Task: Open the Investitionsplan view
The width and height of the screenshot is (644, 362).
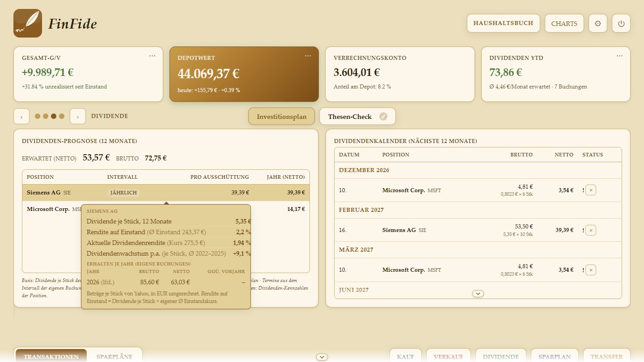Action: click(282, 116)
